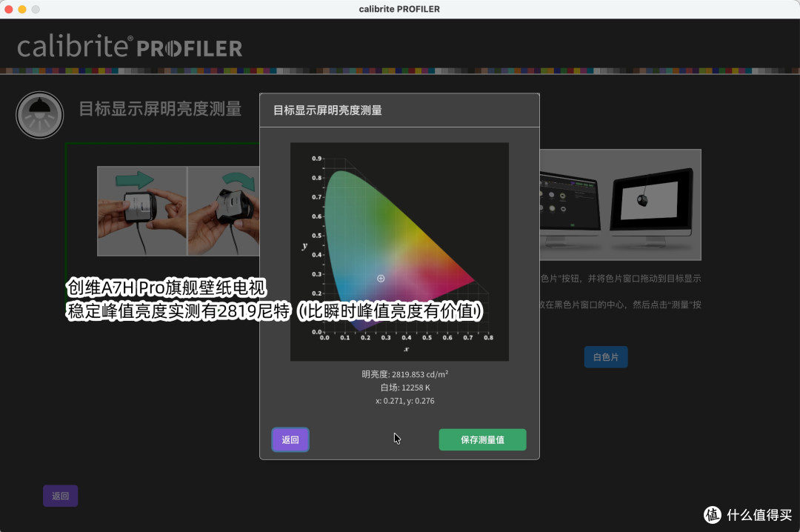Minimize the calibrite PROFILER window
This screenshot has width=800, height=532.
coord(22,9)
